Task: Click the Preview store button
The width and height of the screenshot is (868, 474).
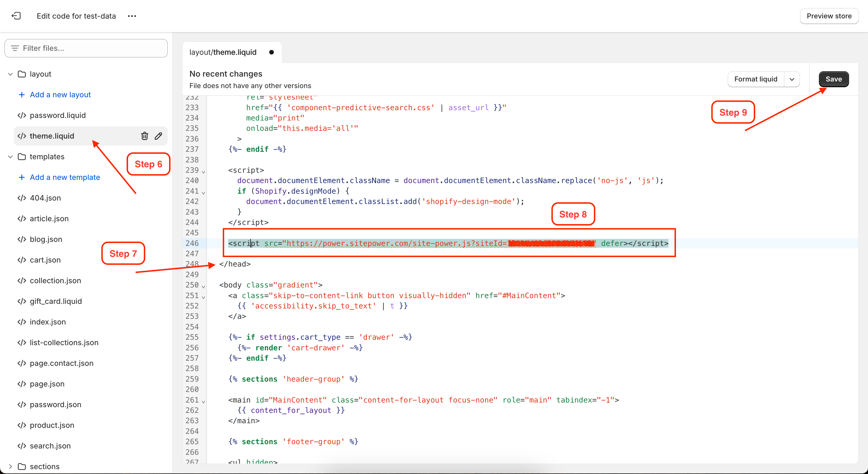Action: point(829,16)
